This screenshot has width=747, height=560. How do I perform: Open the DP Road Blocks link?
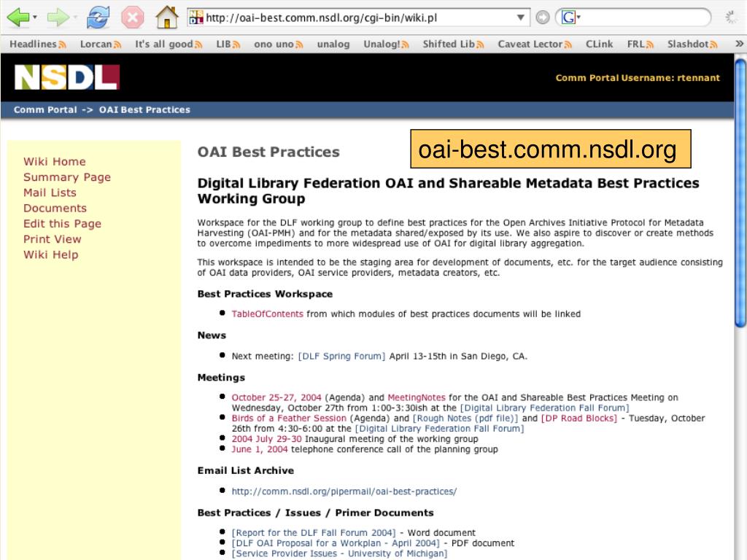[578, 418]
